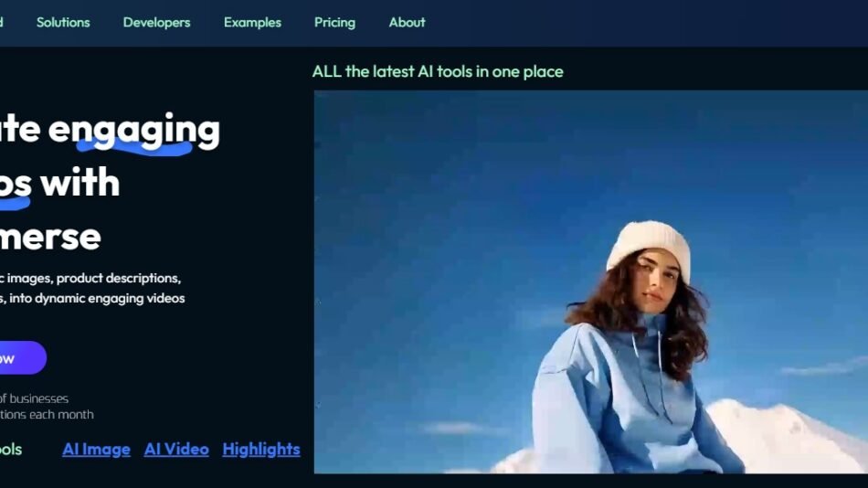Click the 'ALL the latest AI tools' heading
Viewport: 868px width, 488px height.
tap(438, 71)
